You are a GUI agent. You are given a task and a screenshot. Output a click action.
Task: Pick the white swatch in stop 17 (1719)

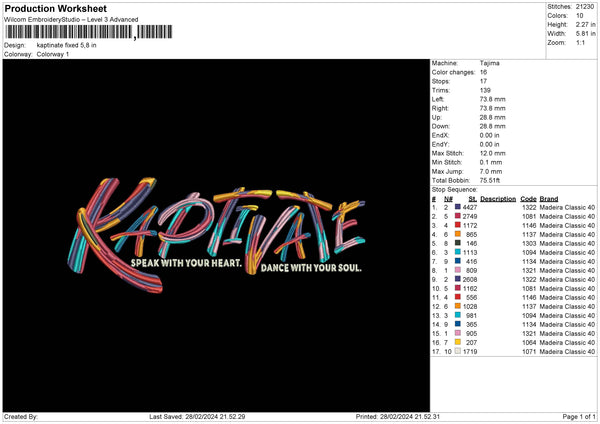(x=458, y=351)
